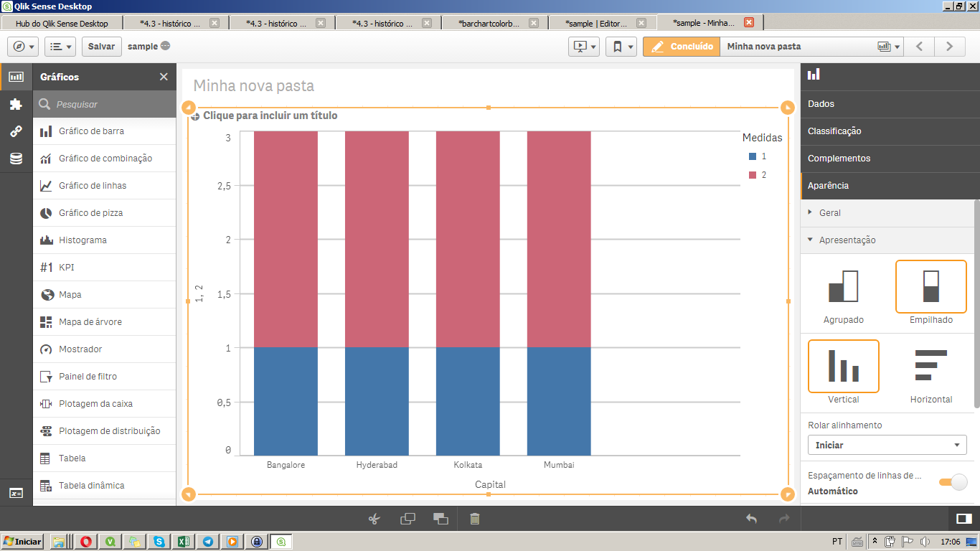Choose Vertical bar orientation
Screen dimensions: 980x551
click(844, 372)
